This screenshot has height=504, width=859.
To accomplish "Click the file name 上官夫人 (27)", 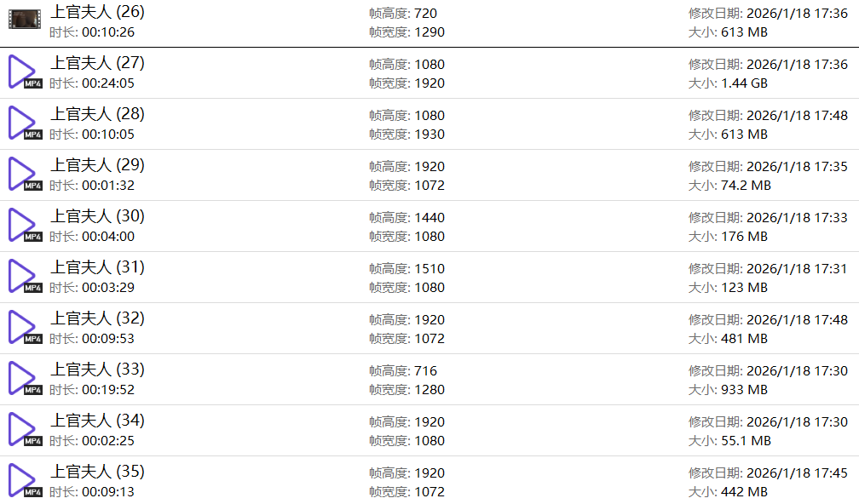I will [97, 63].
